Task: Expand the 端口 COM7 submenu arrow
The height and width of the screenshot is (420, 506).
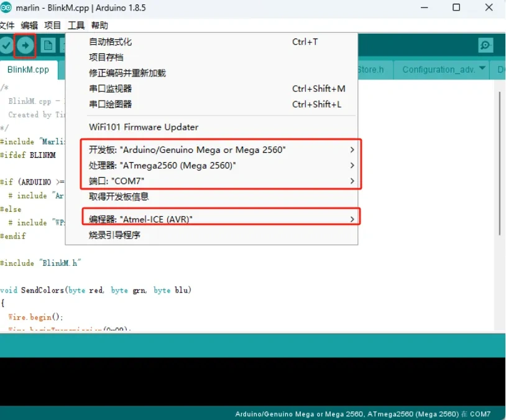Action: pyautogui.click(x=352, y=181)
